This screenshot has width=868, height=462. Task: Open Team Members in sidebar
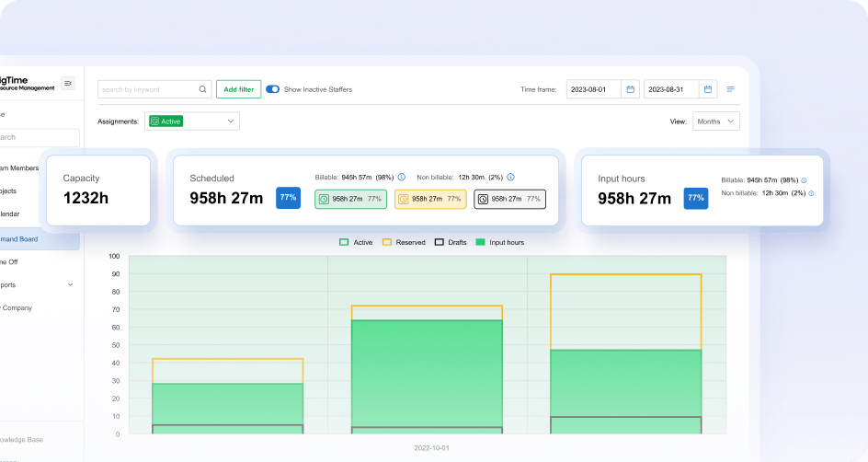pyautogui.click(x=19, y=167)
